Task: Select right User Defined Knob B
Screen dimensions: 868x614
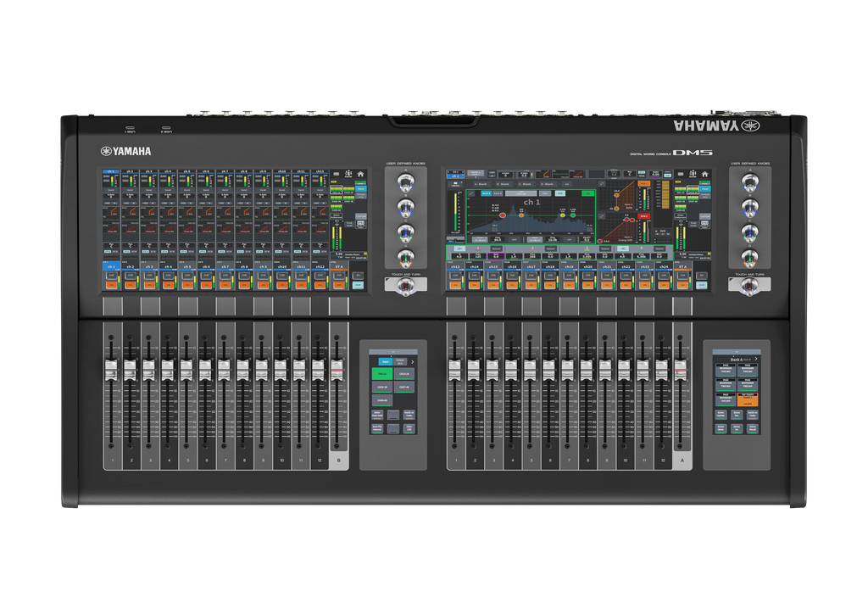Action: (750, 208)
